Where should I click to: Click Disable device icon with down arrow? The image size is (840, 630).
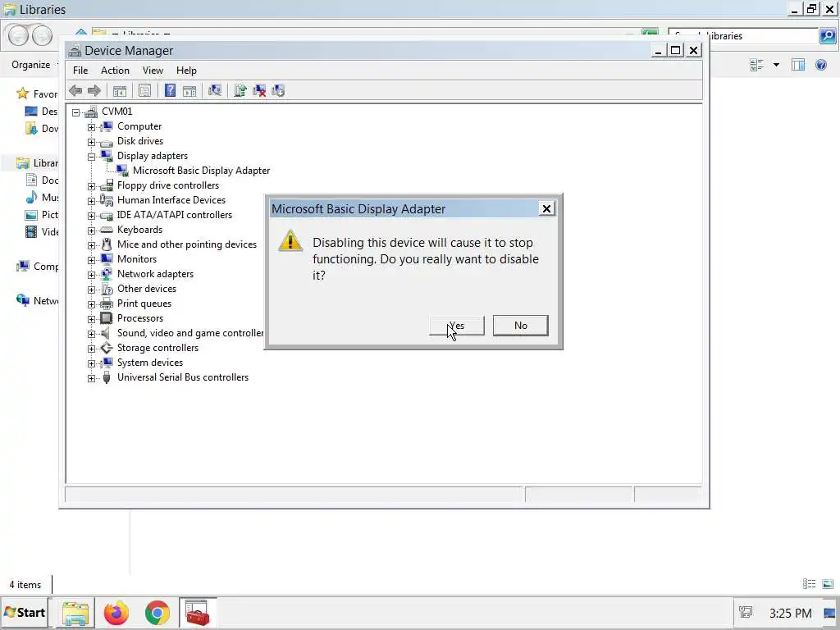pos(278,90)
